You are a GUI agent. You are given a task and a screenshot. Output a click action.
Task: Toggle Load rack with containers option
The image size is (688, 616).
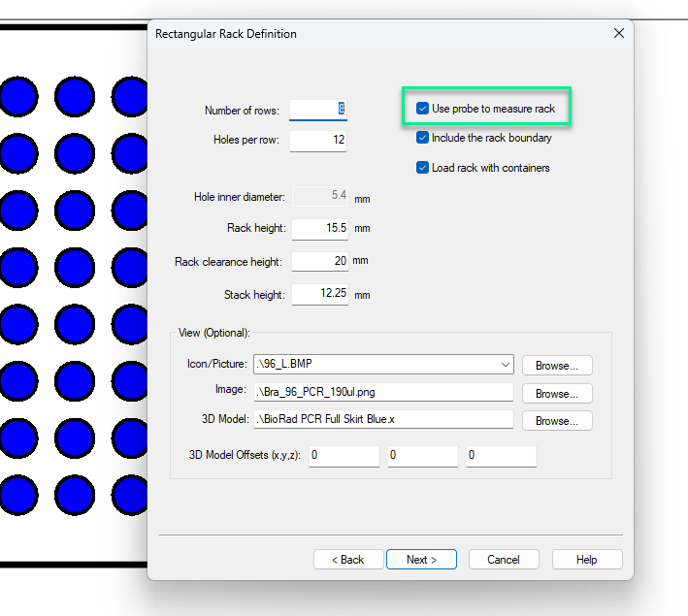(x=423, y=168)
